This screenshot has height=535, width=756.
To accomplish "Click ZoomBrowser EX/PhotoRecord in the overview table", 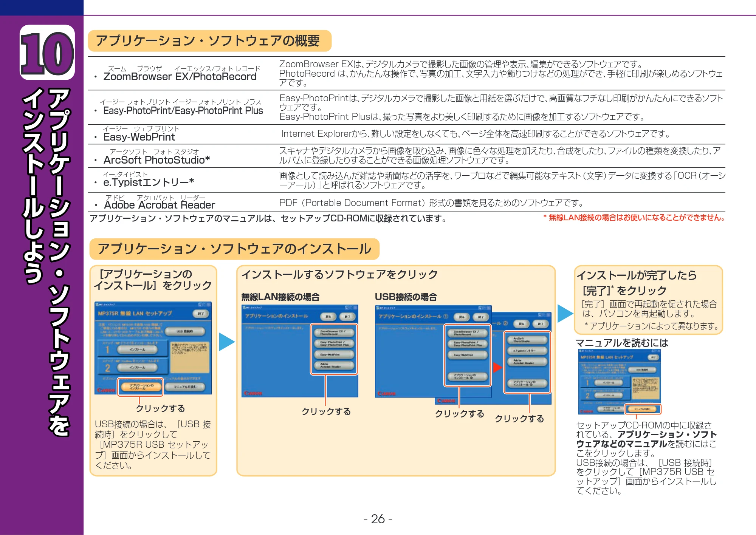I will [x=180, y=77].
